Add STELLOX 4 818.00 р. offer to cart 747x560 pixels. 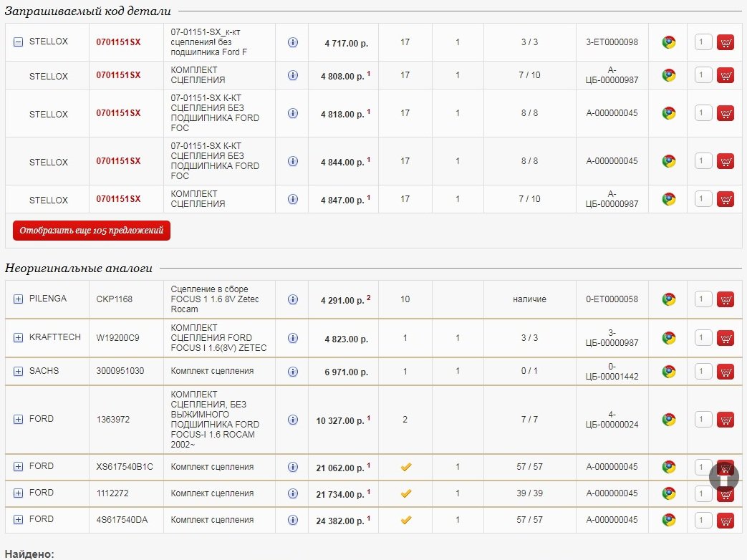click(x=726, y=113)
